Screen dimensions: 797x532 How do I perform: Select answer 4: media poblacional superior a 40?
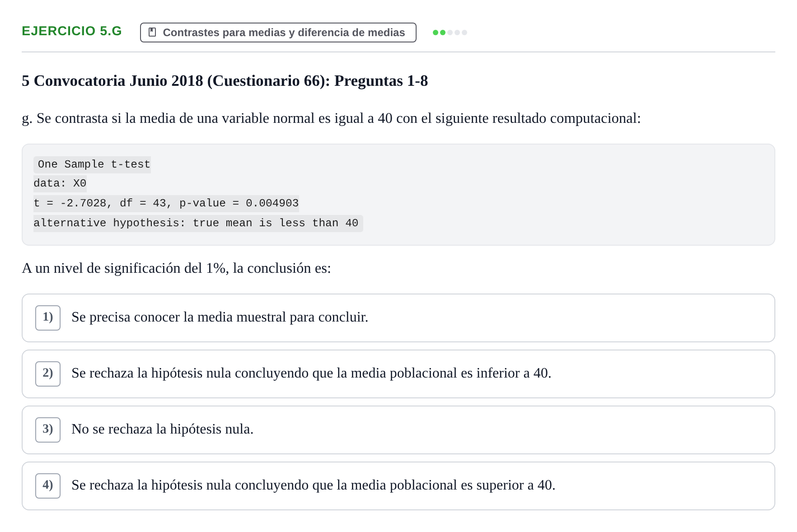coord(398,486)
